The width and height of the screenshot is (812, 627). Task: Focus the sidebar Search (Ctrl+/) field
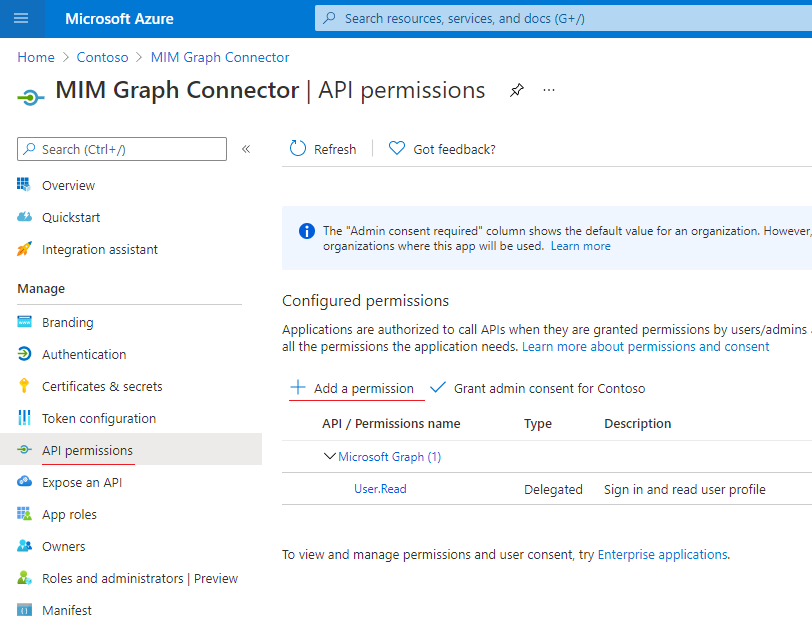pyautogui.click(x=122, y=149)
